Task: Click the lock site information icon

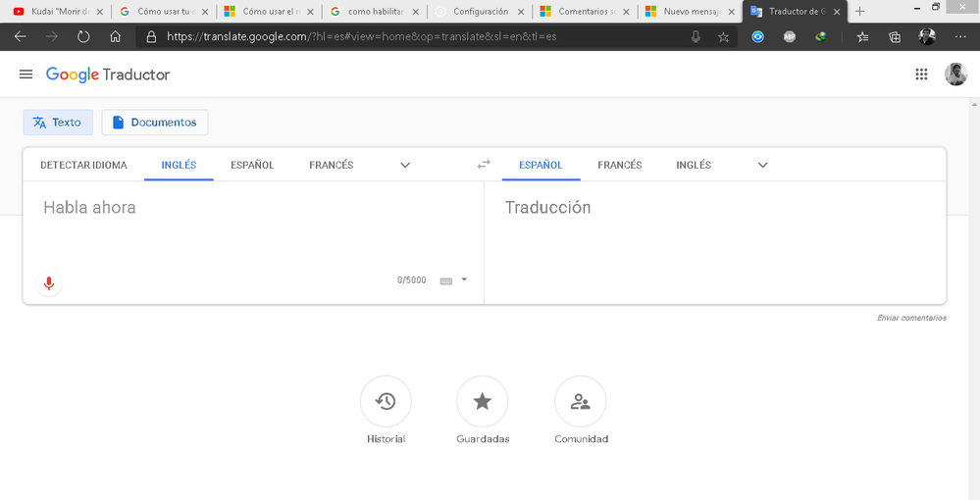Action: (151, 37)
